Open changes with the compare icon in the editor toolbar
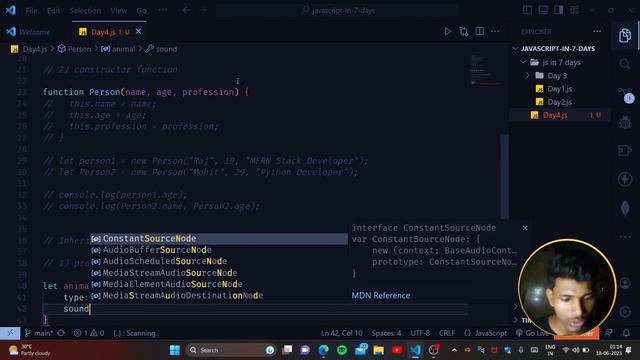This screenshot has width=640, height=360. click(464, 31)
